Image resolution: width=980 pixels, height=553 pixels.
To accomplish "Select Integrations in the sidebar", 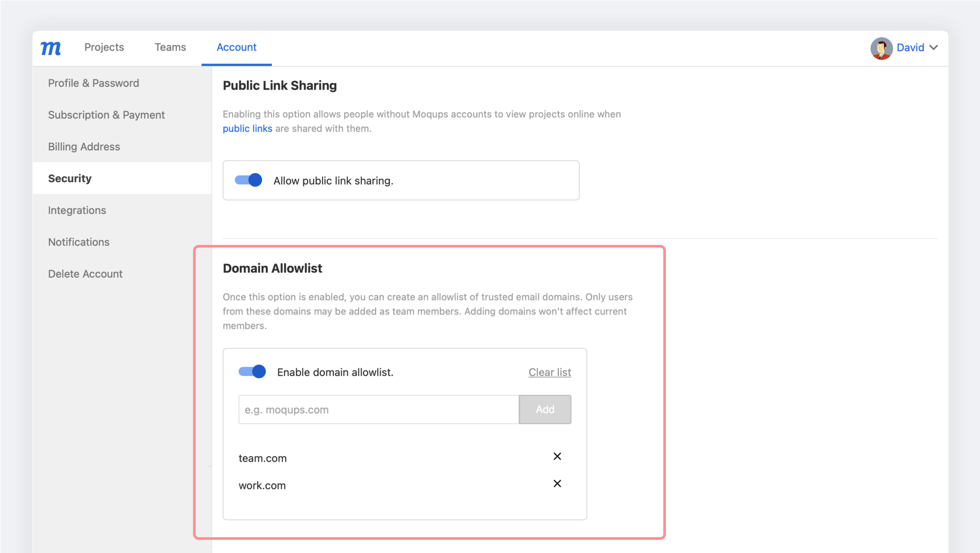I will point(77,210).
